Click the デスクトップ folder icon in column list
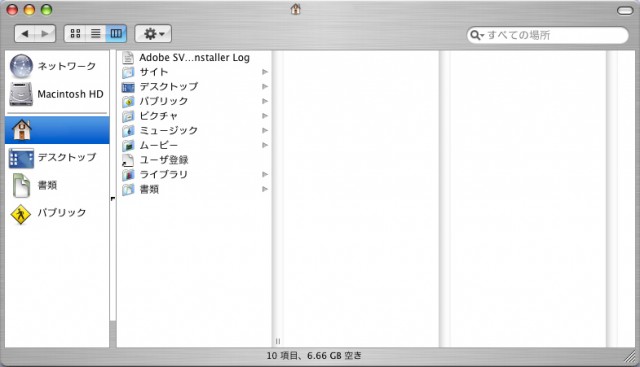 (x=128, y=87)
